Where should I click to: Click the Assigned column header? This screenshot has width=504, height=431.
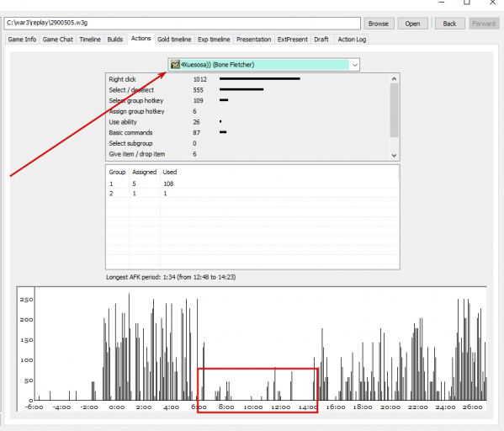(145, 172)
